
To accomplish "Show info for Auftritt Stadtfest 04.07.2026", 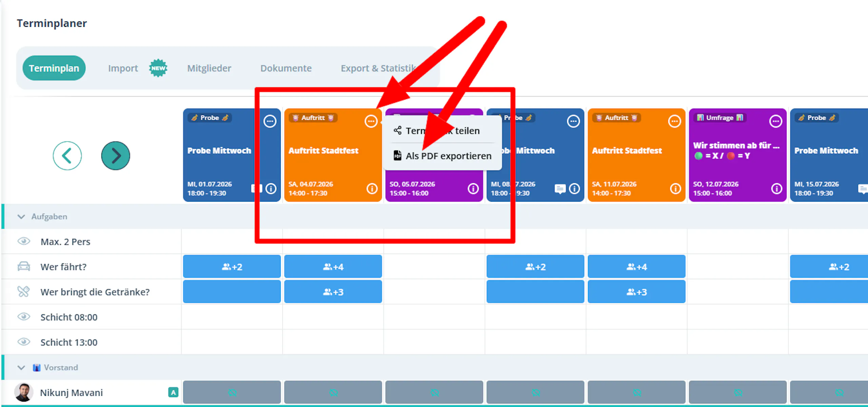I will [x=372, y=188].
